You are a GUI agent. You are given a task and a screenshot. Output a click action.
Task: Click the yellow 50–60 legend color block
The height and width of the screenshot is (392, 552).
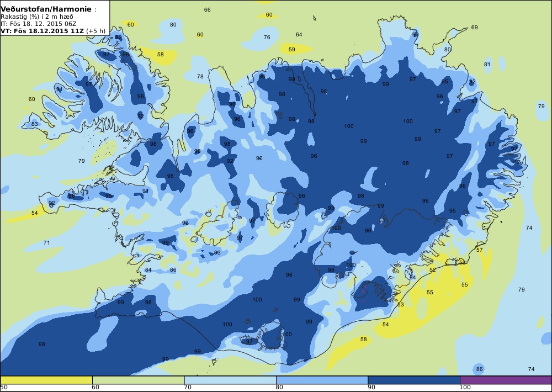(46, 380)
